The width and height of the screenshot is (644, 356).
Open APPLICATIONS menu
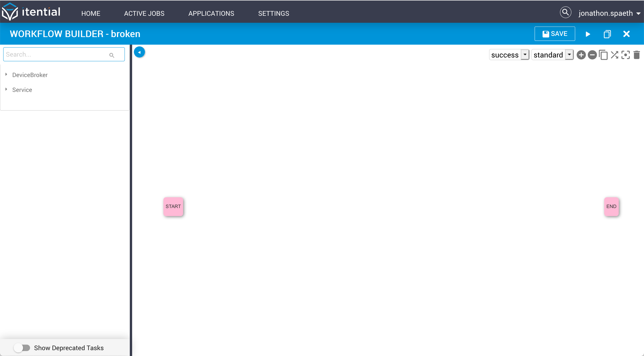click(x=211, y=13)
